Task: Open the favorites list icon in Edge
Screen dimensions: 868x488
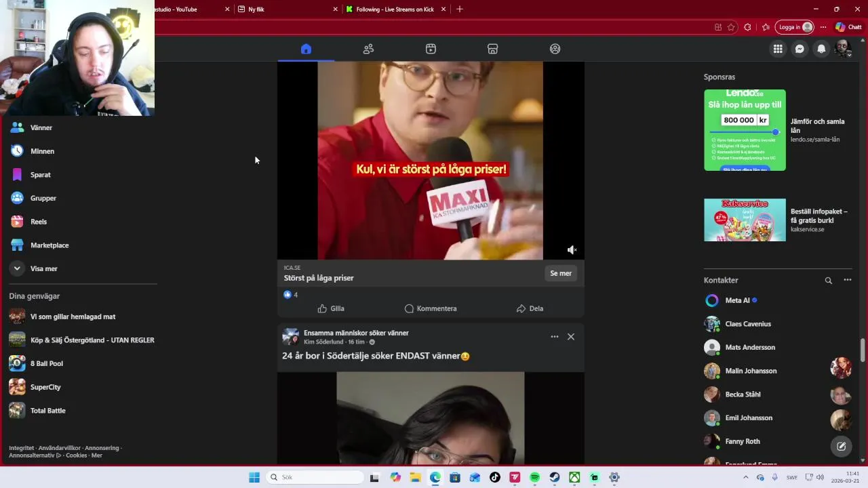Action: click(x=766, y=27)
